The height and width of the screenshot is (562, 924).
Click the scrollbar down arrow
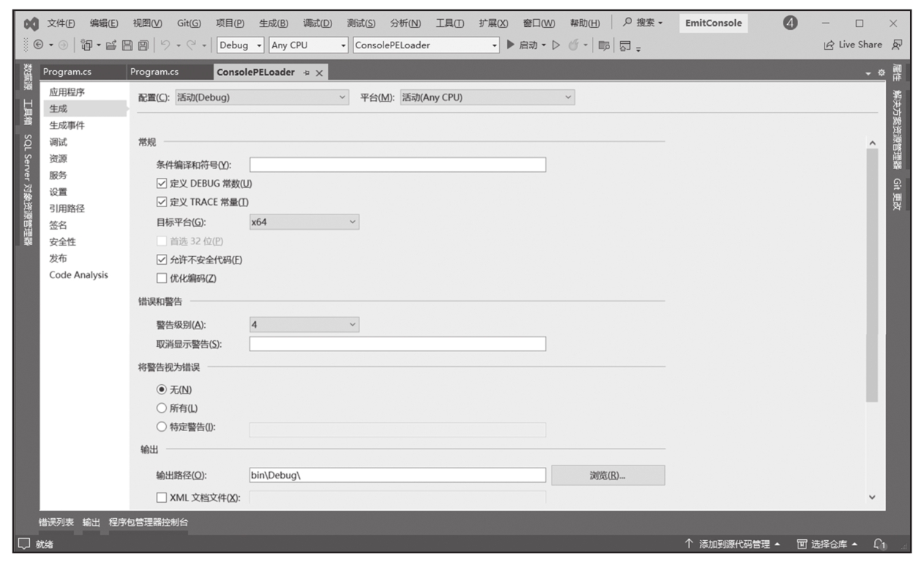[871, 498]
